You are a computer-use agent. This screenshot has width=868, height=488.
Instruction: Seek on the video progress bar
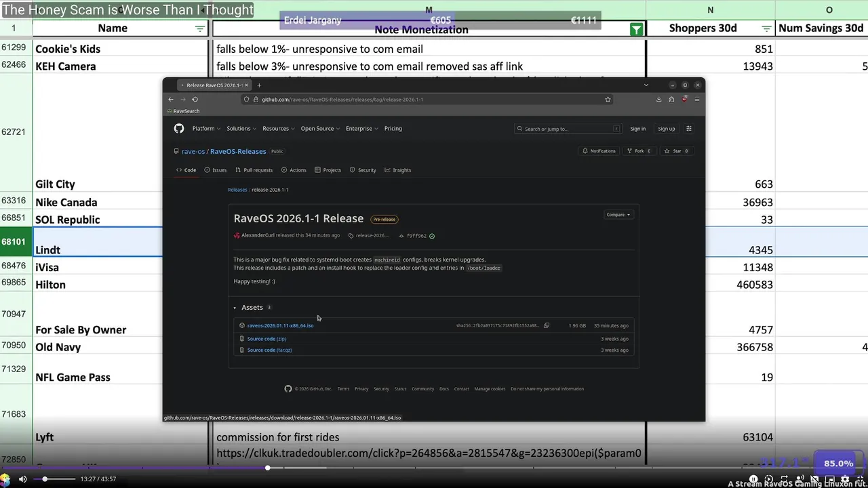pos(434,468)
